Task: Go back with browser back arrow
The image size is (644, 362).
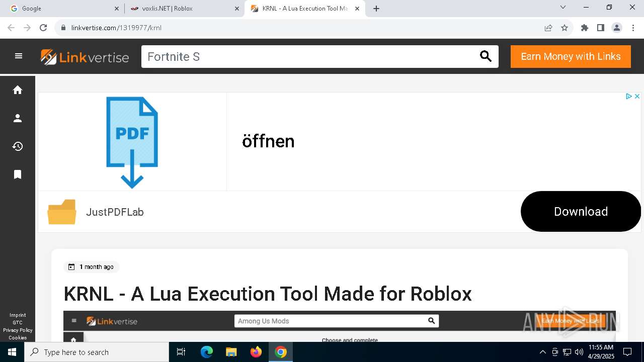Action: click(11, 28)
